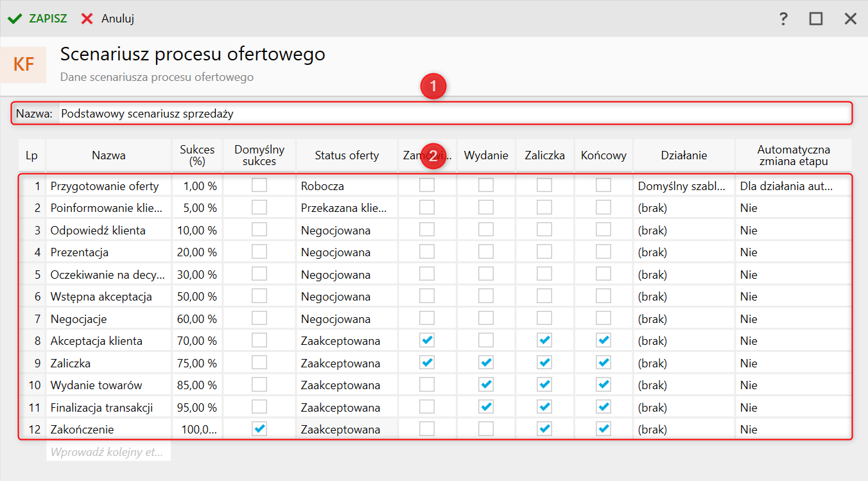Image resolution: width=868 pixels, height=481 pixels.
Task: Open help via the question mark icon
Action: click(x=783, y=19)
